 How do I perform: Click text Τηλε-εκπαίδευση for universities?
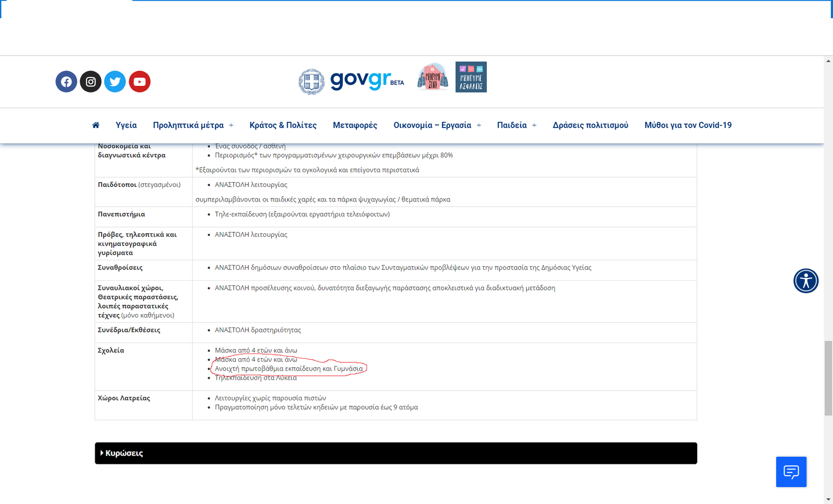302,214
